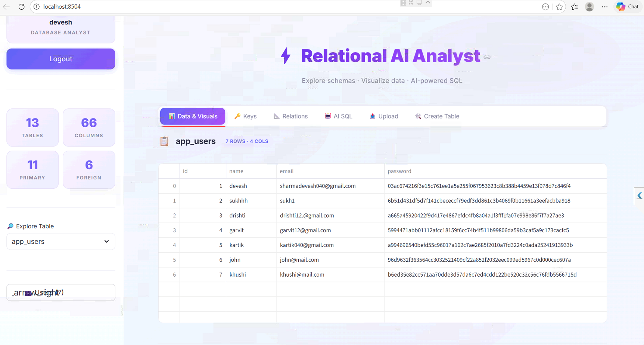The image size is (644, 345).
Task: Select password hash starting 5994471abb
Action: 495,230
